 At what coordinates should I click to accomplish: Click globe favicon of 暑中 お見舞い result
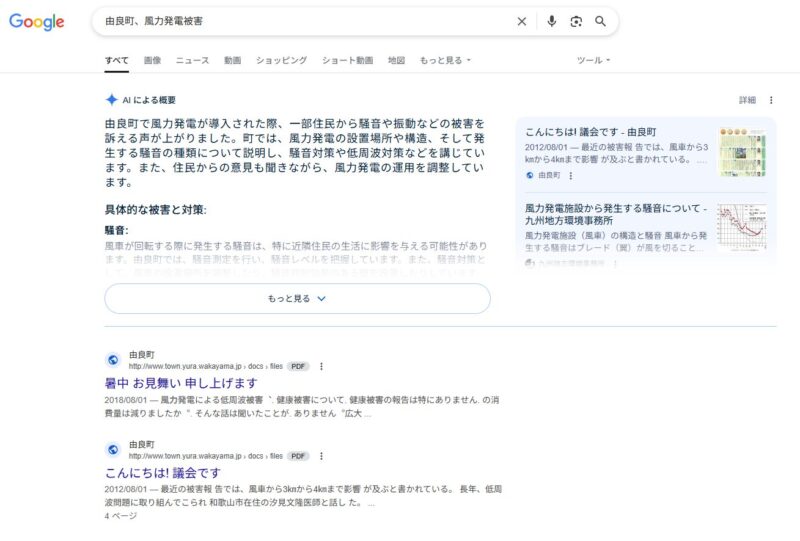click(113, 360)
